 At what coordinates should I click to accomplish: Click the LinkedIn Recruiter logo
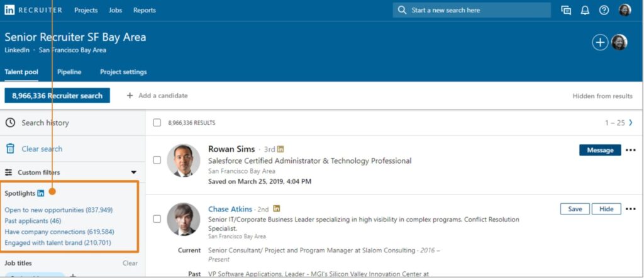point(34,10)
